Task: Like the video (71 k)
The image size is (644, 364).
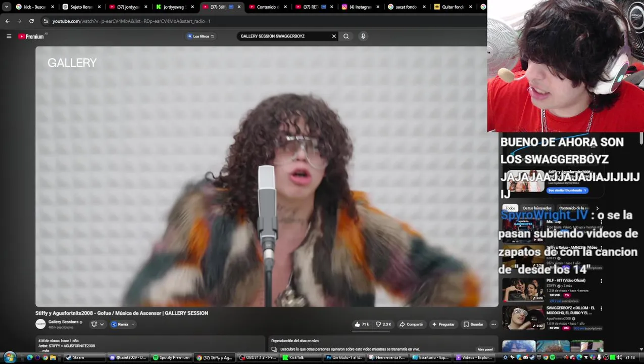Action: click(362, 325)
